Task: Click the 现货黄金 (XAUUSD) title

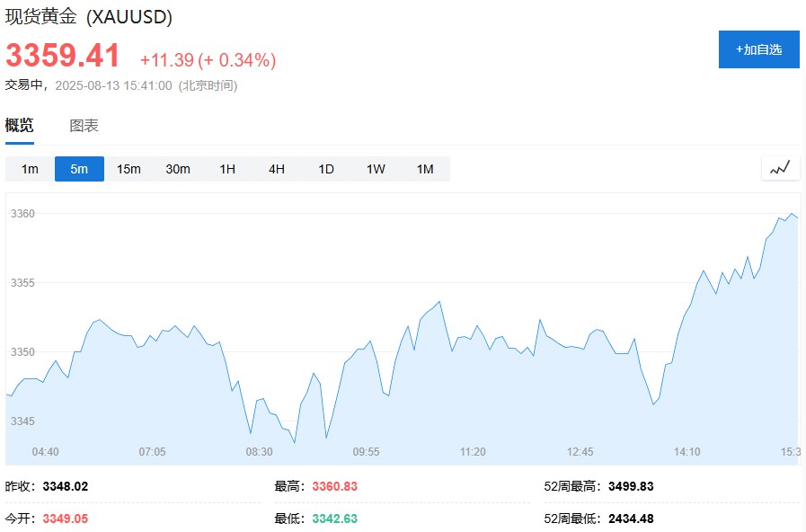Action: click(88, 16)
